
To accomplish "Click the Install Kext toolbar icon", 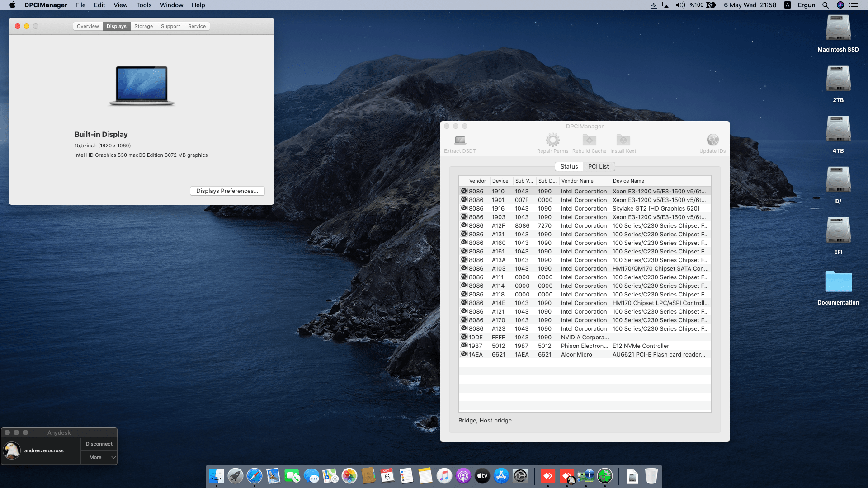I will click(x=623, y=140).
